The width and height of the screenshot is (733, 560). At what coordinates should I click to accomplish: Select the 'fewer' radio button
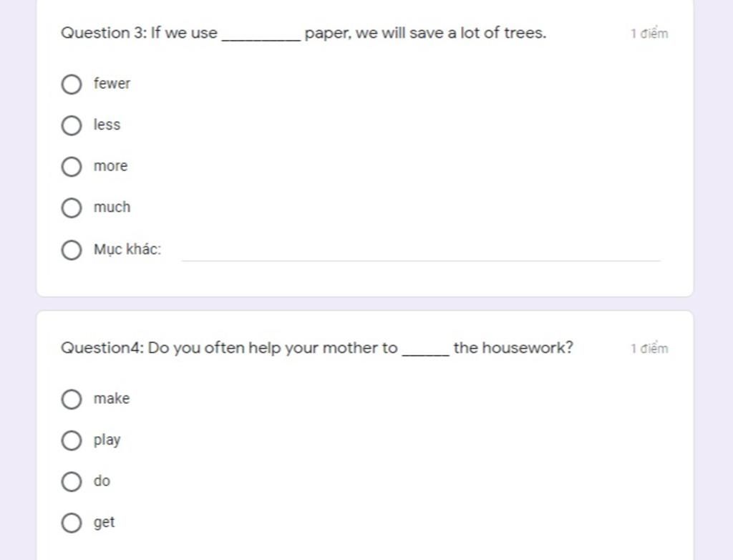click(72, 85)
